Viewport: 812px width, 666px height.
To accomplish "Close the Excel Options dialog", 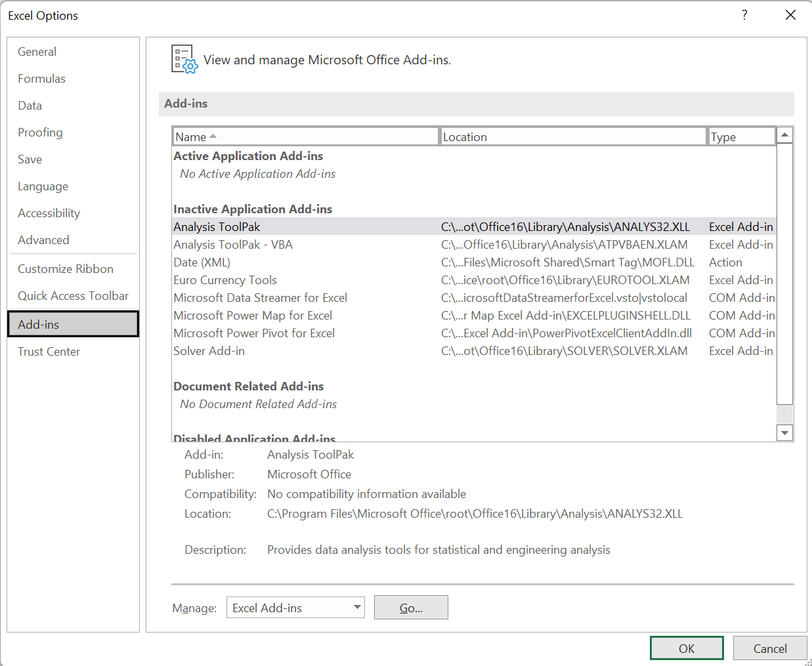I will 790,15.
